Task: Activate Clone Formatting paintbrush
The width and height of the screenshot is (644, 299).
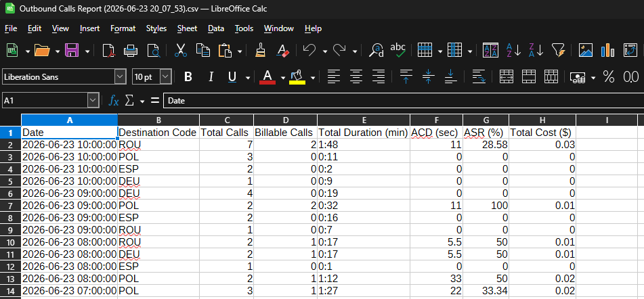Action: click(x=260, y=51)
